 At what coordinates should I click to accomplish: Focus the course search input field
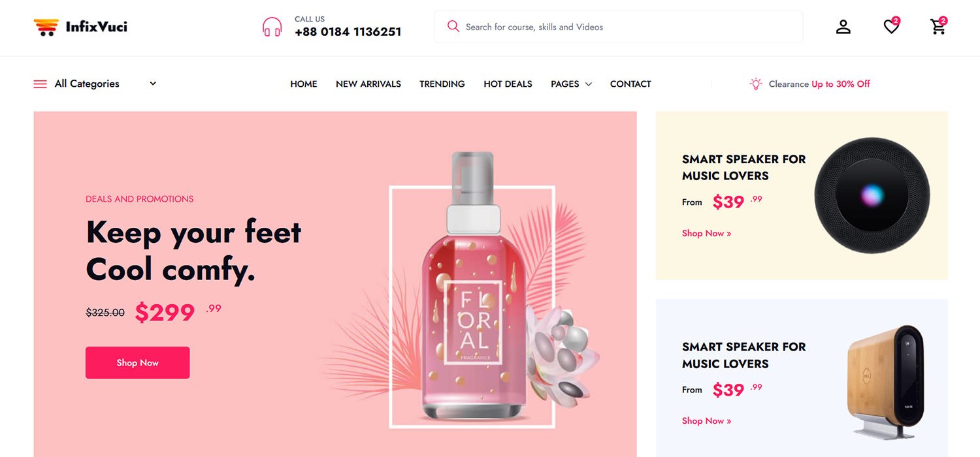618,27
